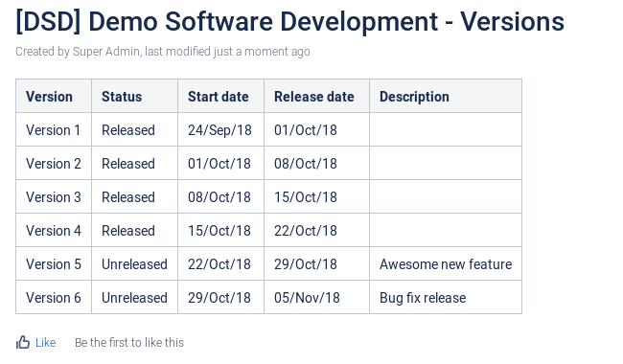This screenshot has width=623, height=364.
Task: Click the Description column header
Action: [446, 96]
